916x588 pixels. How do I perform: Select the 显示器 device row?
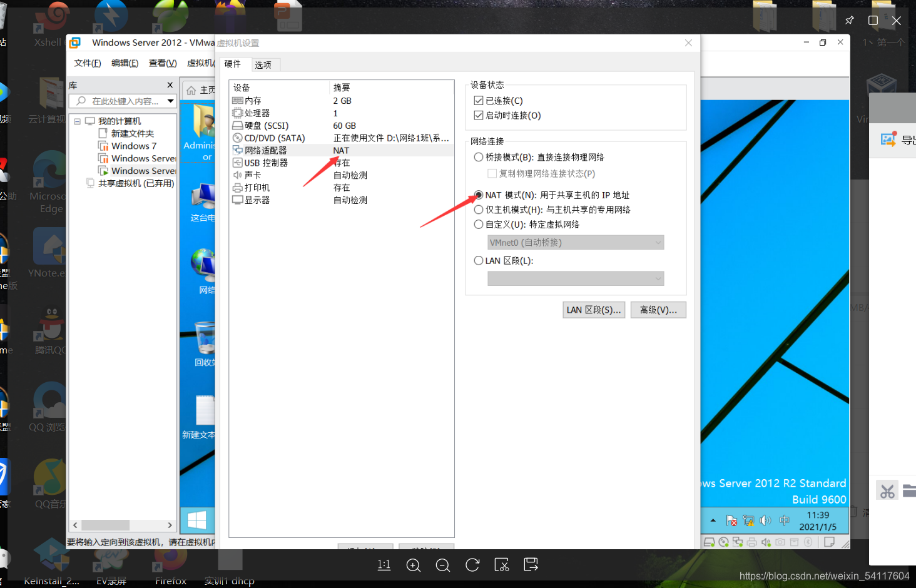click(342, 200)
